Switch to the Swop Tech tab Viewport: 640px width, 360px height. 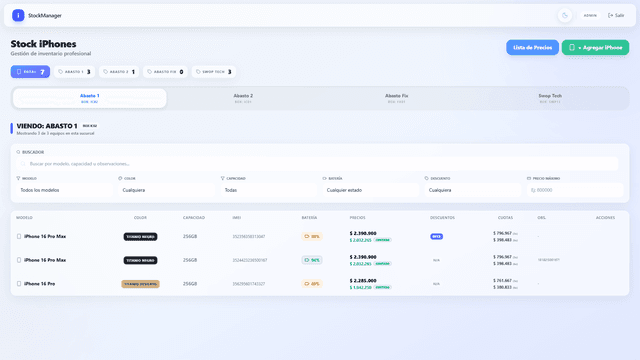(550, 98)
